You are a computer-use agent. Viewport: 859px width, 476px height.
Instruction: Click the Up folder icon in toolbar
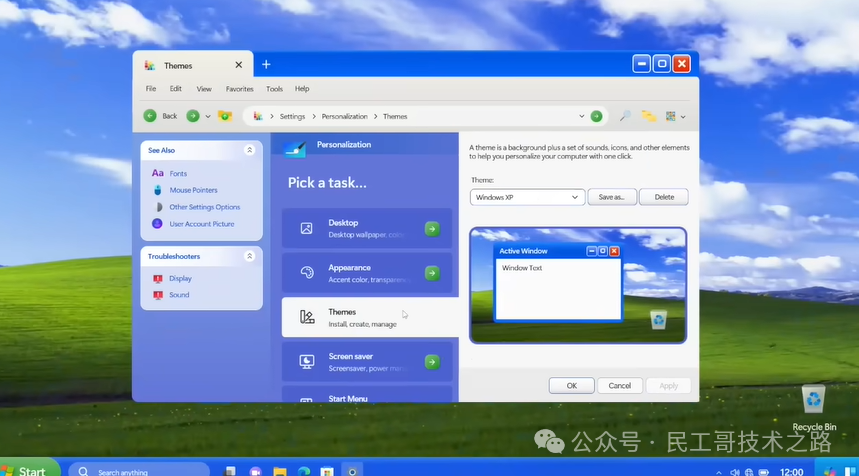(225, 116)
